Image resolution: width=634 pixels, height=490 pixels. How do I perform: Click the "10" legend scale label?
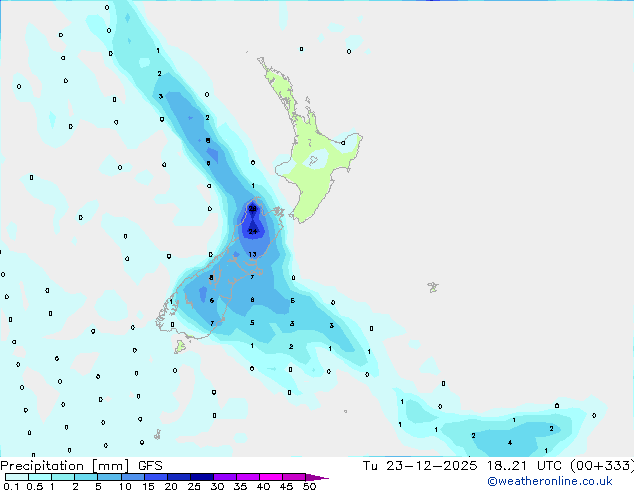(125, 486)
